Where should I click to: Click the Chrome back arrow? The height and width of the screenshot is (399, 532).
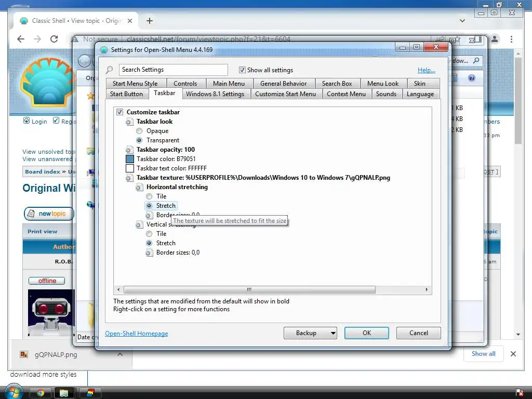pyautogui.click(x=21, y=39)
